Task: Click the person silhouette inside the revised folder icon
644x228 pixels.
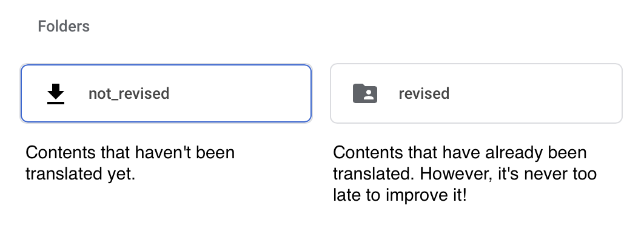Action: 369,96
